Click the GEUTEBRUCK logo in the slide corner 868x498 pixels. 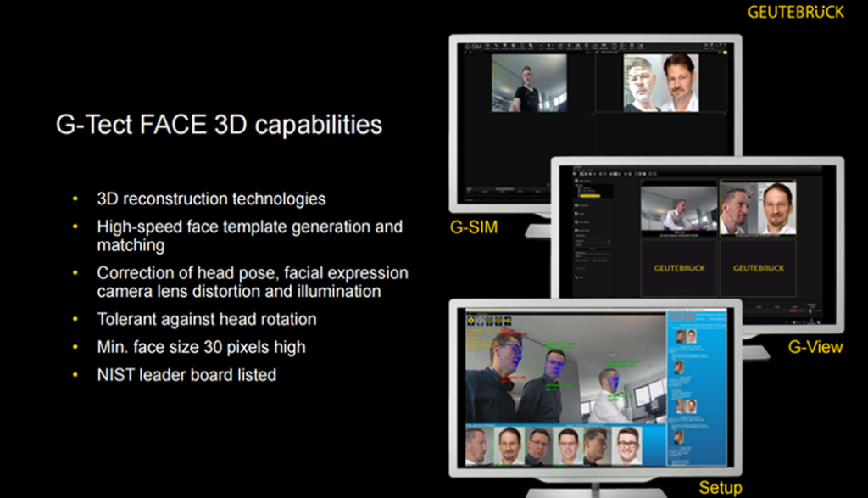[x=795, y=12]
